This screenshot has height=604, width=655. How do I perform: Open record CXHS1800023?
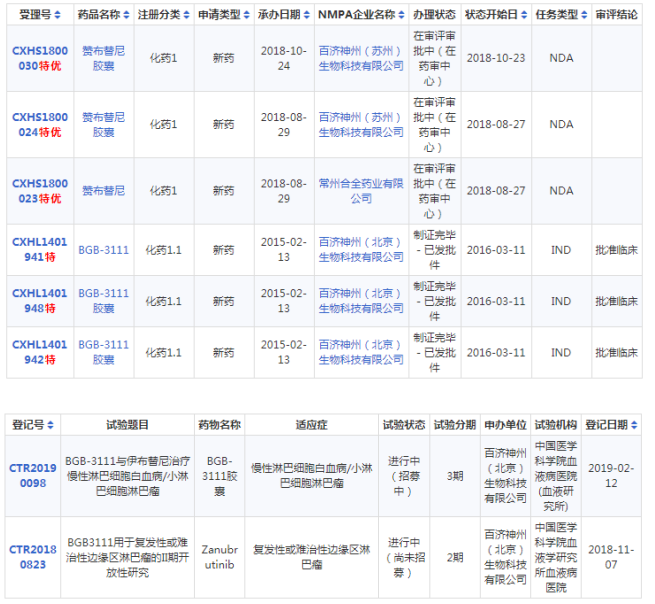click(x=40, y=191)
